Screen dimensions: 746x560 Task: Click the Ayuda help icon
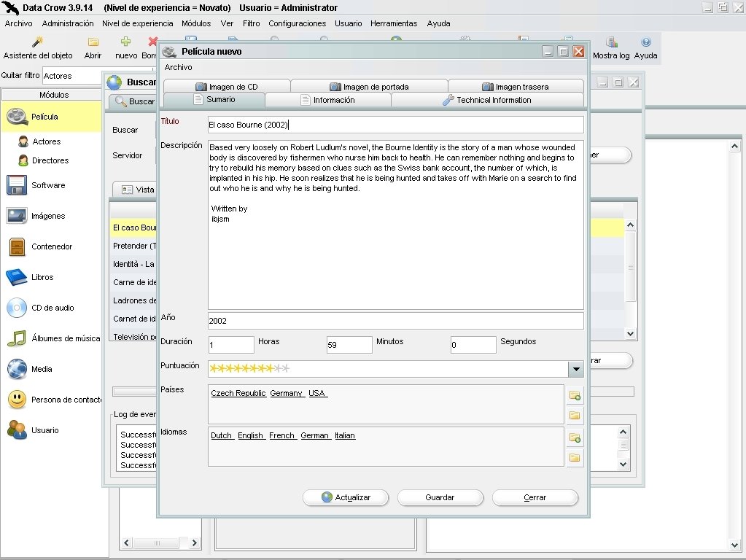(x=645, y=48)
